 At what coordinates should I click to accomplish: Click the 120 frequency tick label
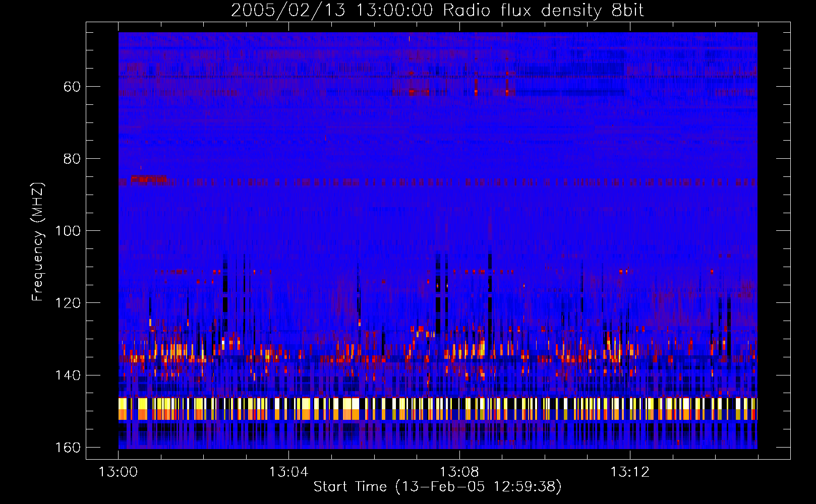(68, 303)
